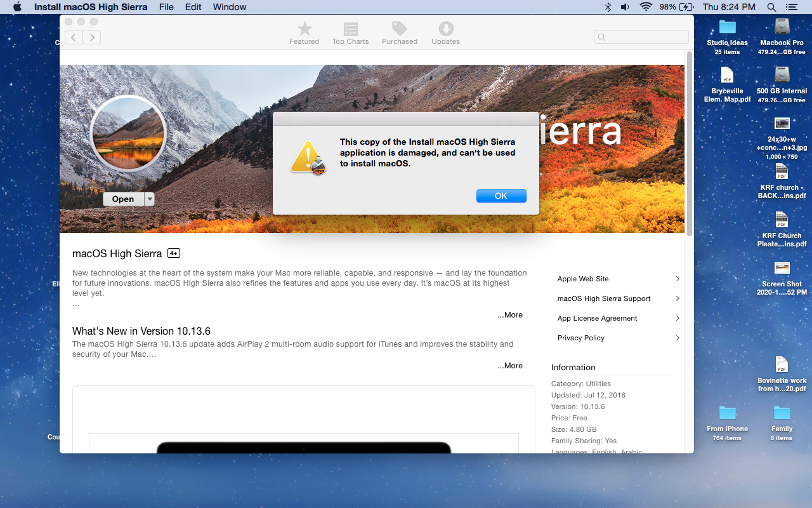Screen dimensions: 812x508
Task: Go forward with the right arrow
Action: point(92,37)
